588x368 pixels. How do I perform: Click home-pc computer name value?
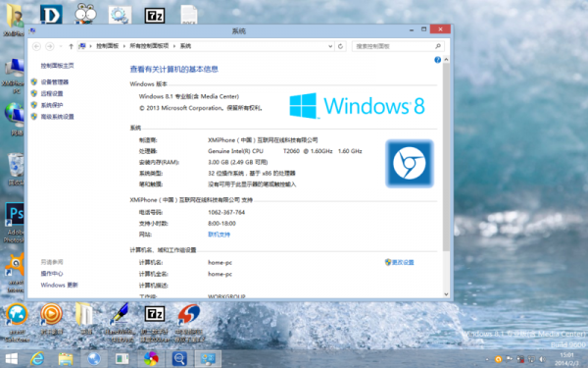pyautogui.click(x=220, y=262)
